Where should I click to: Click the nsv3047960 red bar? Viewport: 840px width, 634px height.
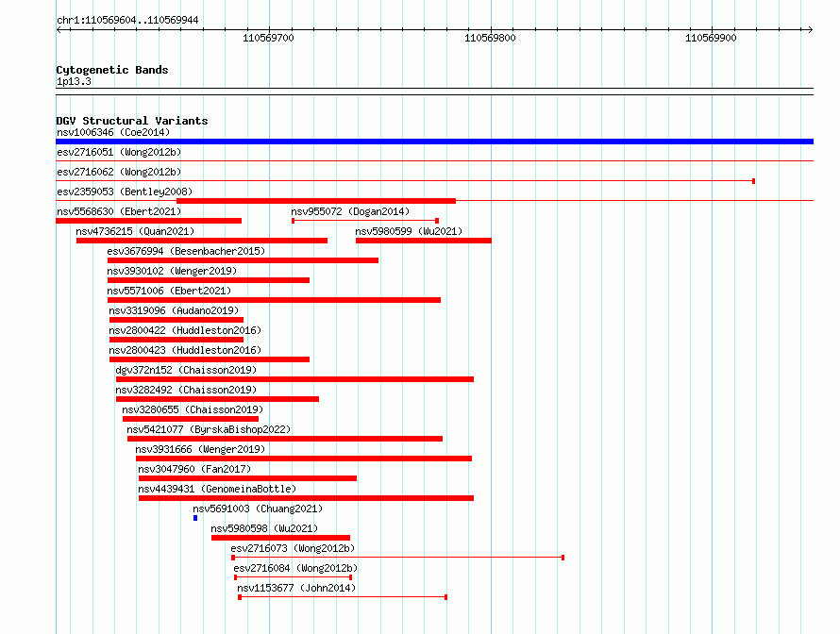point(247,478)
